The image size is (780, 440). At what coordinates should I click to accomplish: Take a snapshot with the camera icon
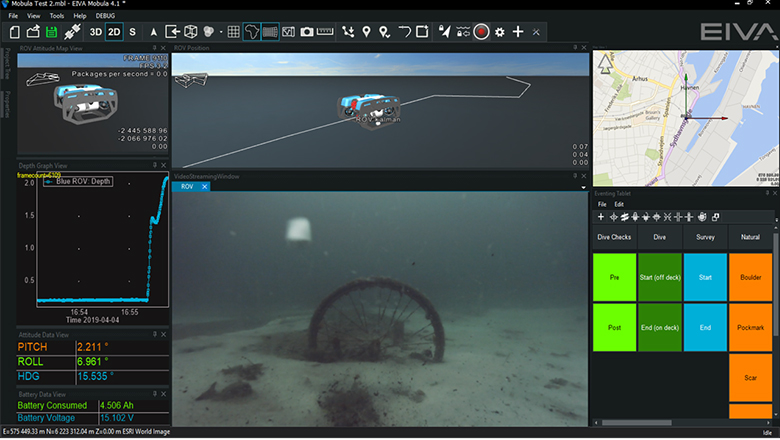click(307, 32)
